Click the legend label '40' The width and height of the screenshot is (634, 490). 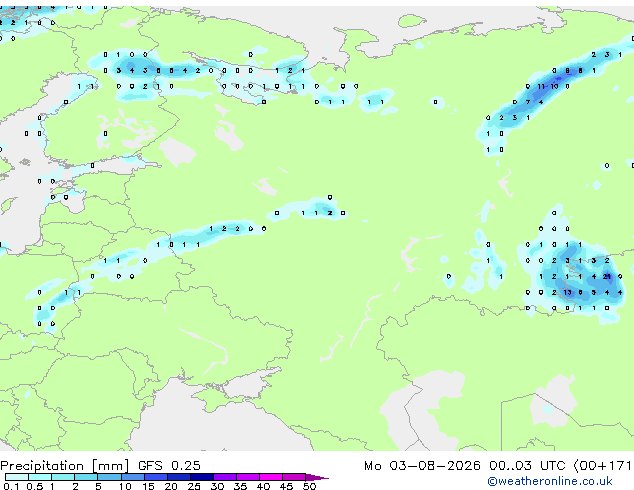263,486
